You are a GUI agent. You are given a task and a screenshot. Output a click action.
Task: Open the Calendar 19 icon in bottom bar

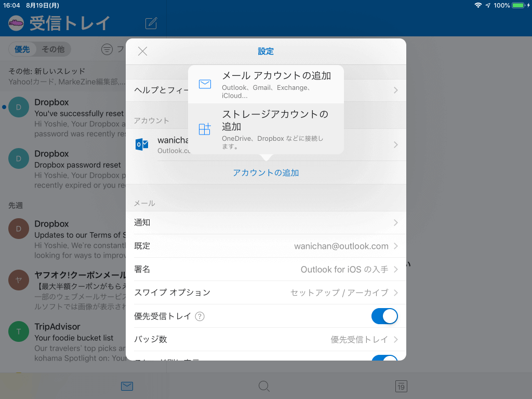pos(401,386)
